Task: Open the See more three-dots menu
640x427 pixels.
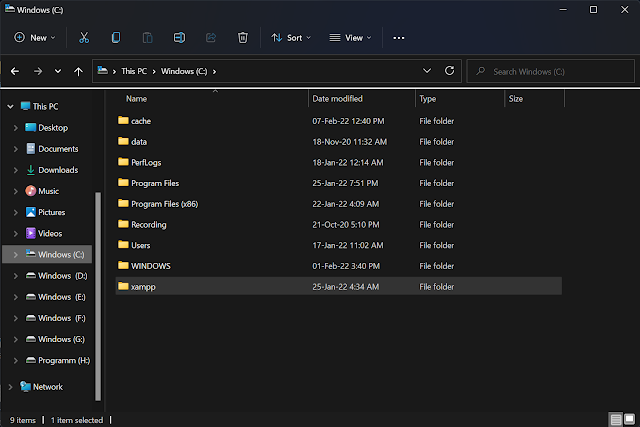Action: coord(399,38)
